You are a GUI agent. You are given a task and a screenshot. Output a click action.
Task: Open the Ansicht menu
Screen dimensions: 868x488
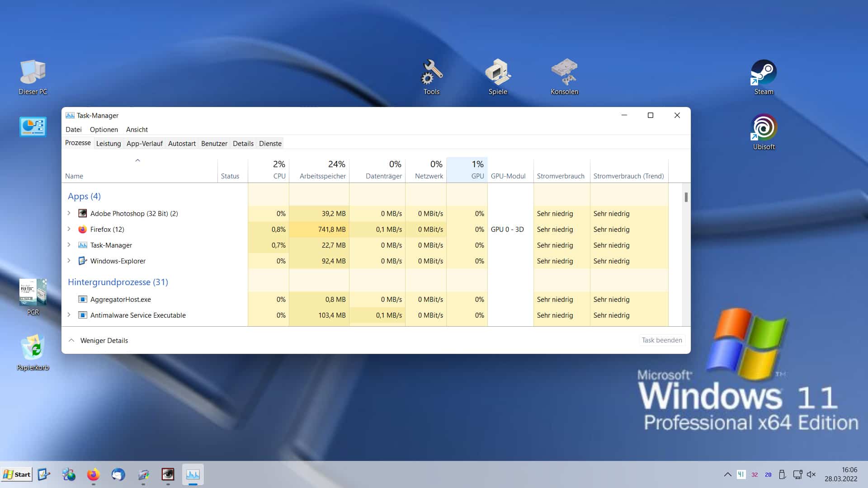pos(137,130)
